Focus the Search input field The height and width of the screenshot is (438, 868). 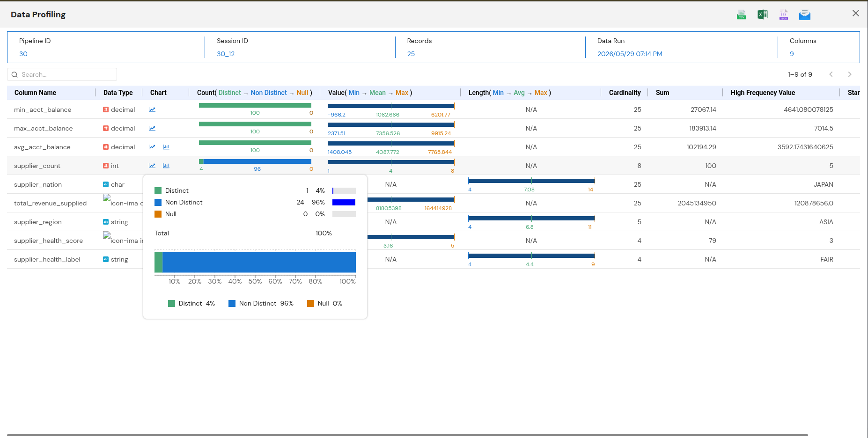[62, 74]
